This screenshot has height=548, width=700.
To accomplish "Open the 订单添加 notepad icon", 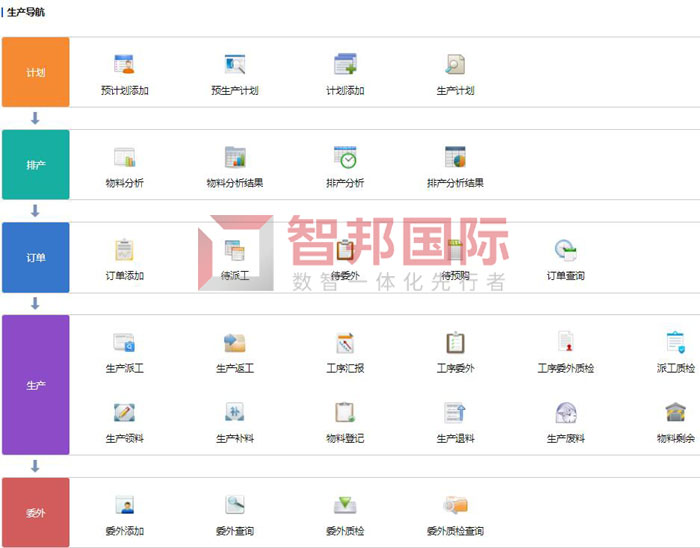I will tap(125, 250).
